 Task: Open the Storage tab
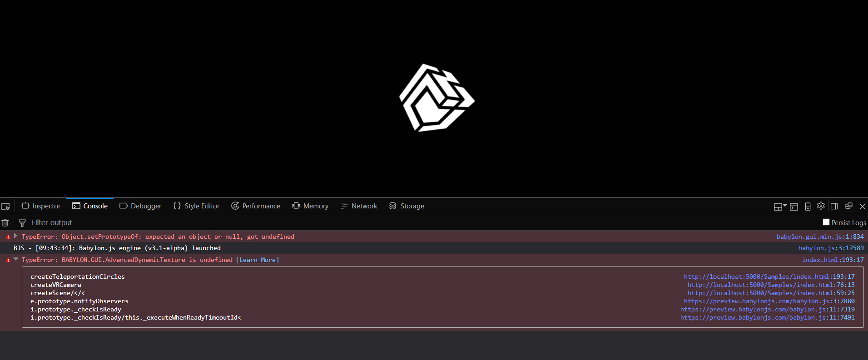coord(407,206)
